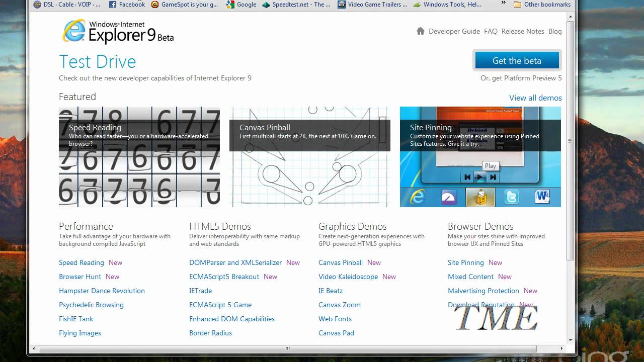Image resolution: width=644 pixels, height=362 pixels.
Task: Click the vertical scrollbar down arrow
Action: [x=570, y=340]
